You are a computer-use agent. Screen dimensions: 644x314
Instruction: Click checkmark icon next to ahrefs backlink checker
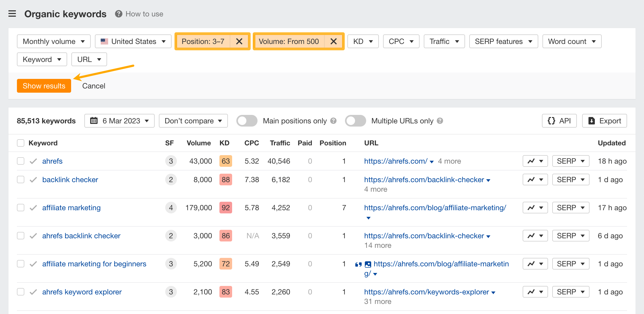tap(33, 236)
